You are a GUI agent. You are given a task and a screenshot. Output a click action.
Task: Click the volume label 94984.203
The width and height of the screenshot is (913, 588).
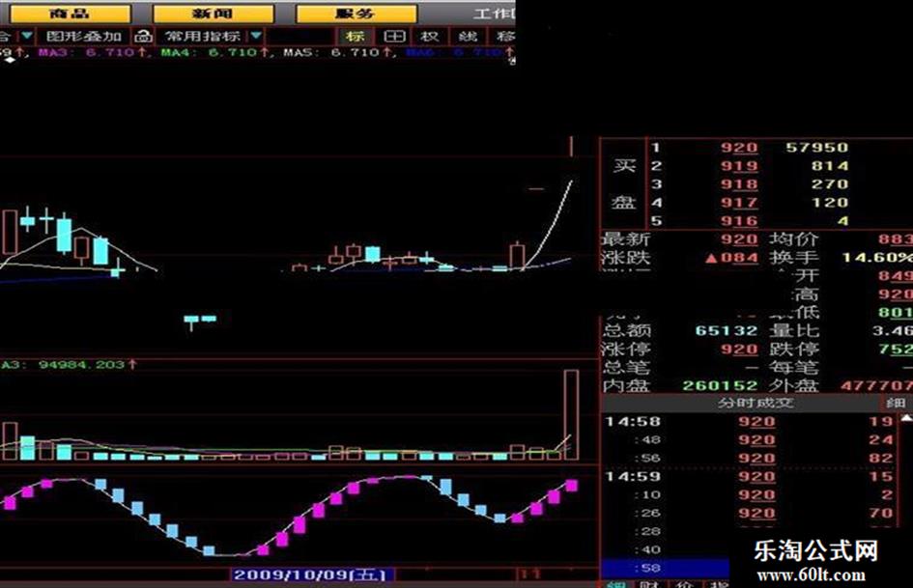[x=81, y=365]
